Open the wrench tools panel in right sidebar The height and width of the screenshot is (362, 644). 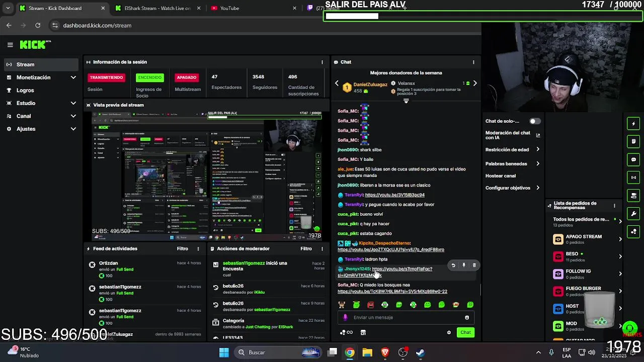pos(633,214)
